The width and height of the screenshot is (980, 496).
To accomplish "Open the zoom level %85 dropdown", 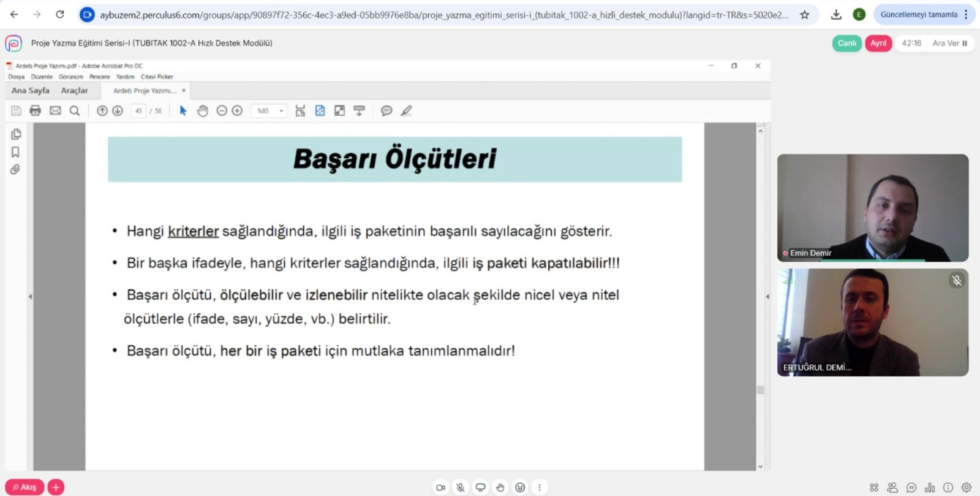I will click(281, 111).
